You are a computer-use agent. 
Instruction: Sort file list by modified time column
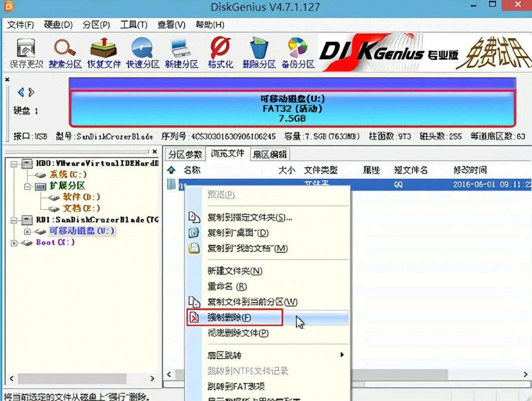click(x=470, y=170)
